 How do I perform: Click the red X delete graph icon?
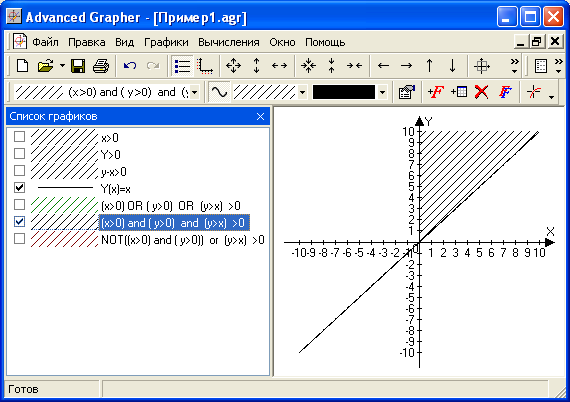click(x=481, y=92)
